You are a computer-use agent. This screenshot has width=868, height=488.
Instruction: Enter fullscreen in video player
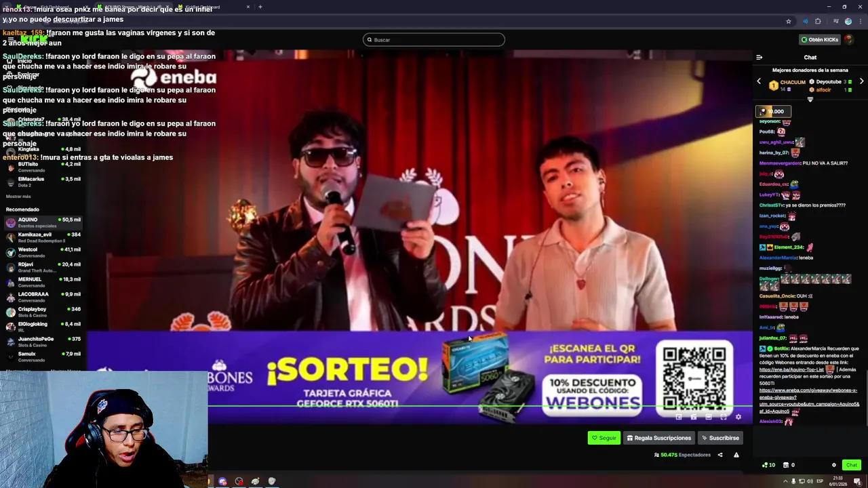pyautogui.click(x=724, y=417)
